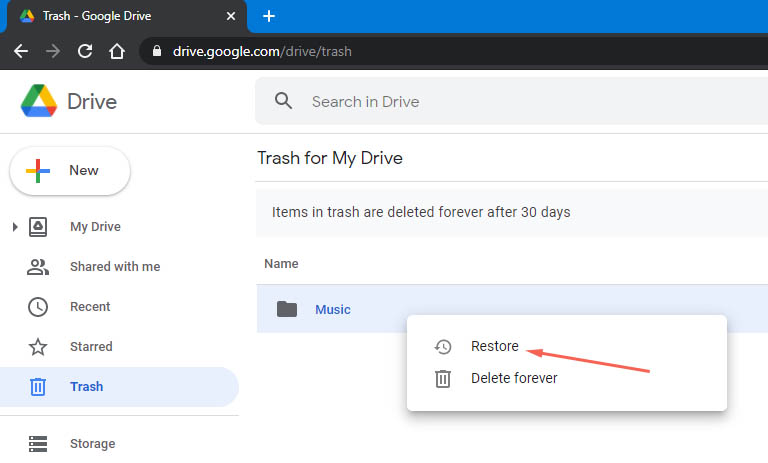
Task: Click the address bar URL
Action: [x=262, y=51]
